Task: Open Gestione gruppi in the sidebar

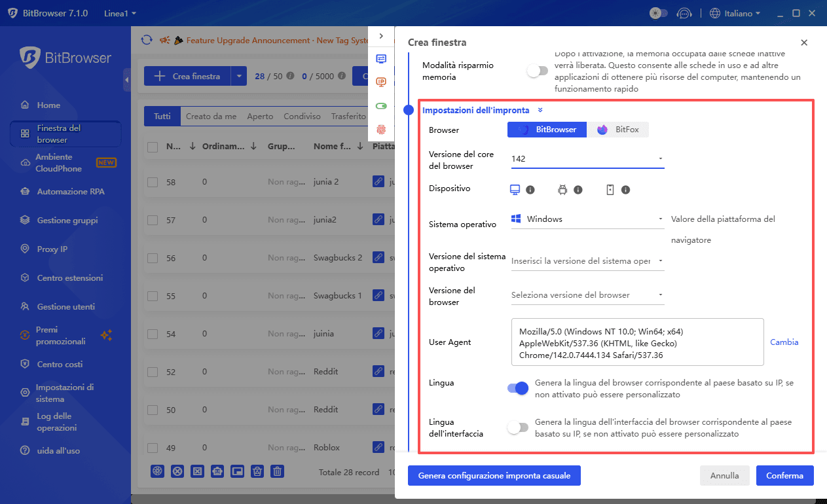Action: click(67, 221)
